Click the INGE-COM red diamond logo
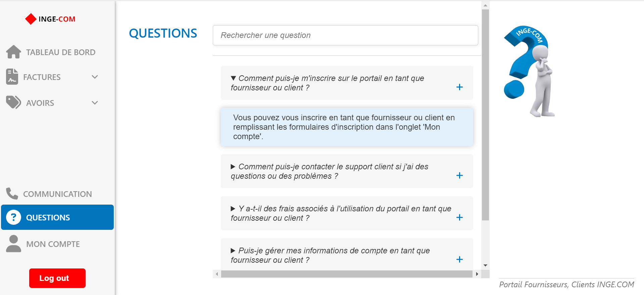This screenshot has height=295, width=644. click(31, 19)
